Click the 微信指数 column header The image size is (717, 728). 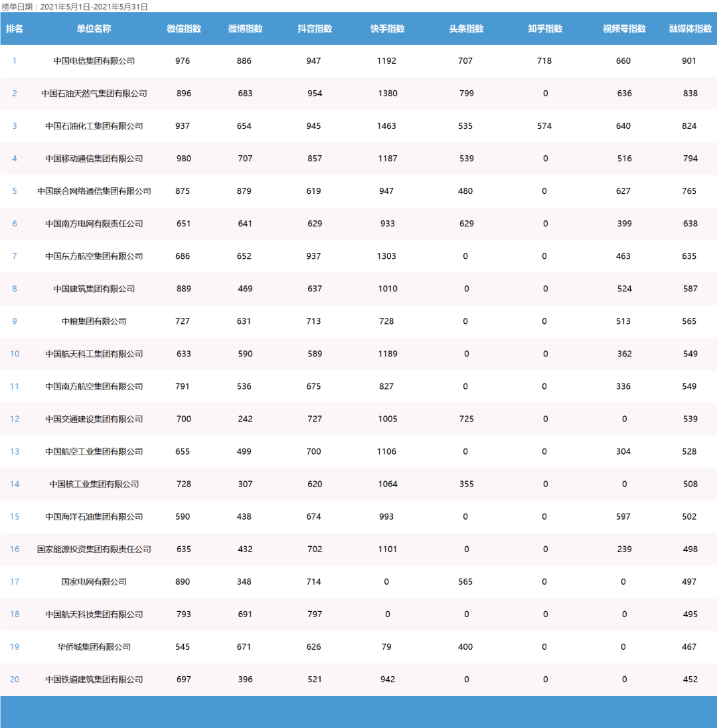click(x=184, y=29)
